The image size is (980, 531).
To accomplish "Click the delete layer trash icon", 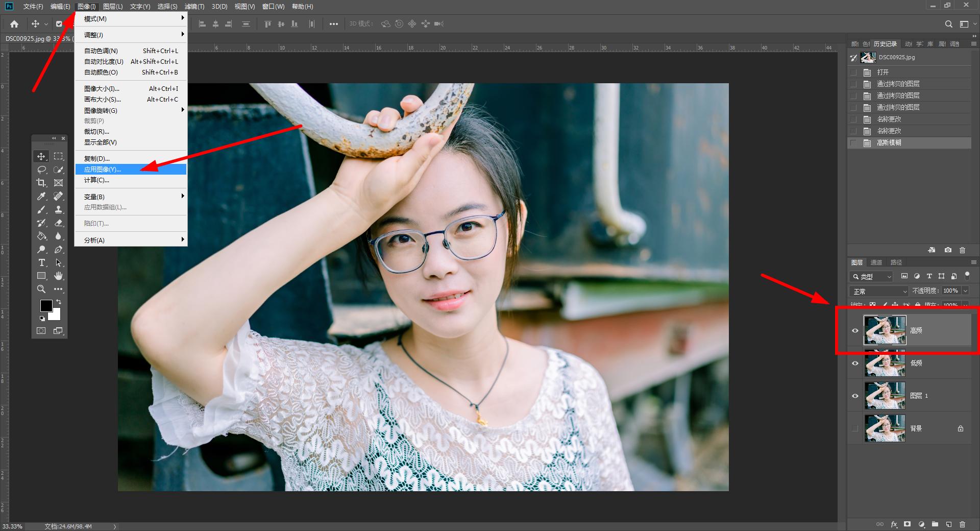I will 962,524.
